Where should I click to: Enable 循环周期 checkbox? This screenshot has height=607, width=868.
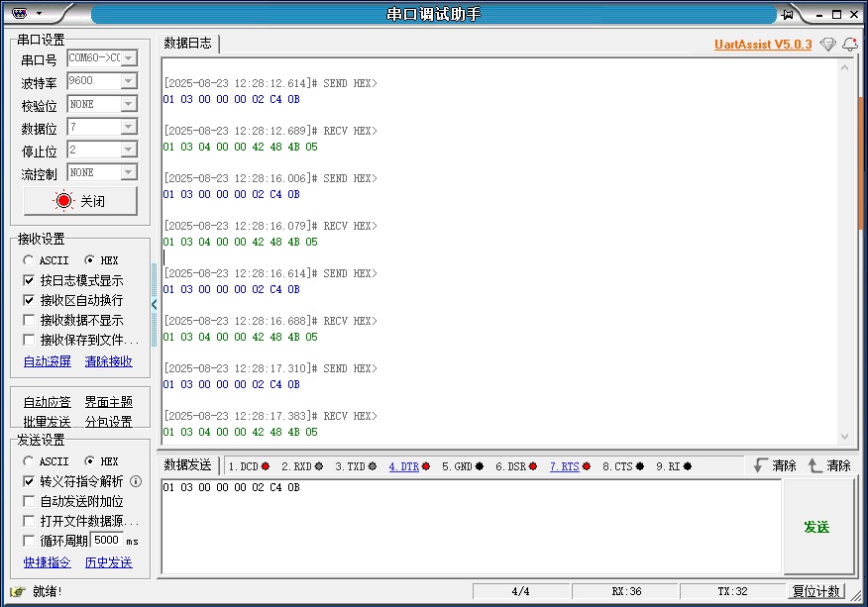click(29, 541)
